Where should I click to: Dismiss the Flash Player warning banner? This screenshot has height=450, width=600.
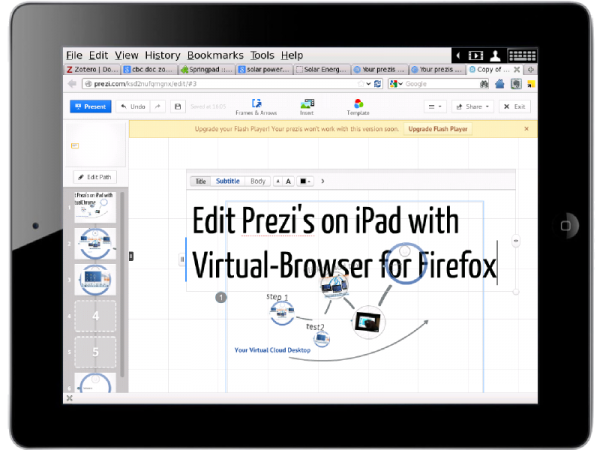tap(527, 129)
